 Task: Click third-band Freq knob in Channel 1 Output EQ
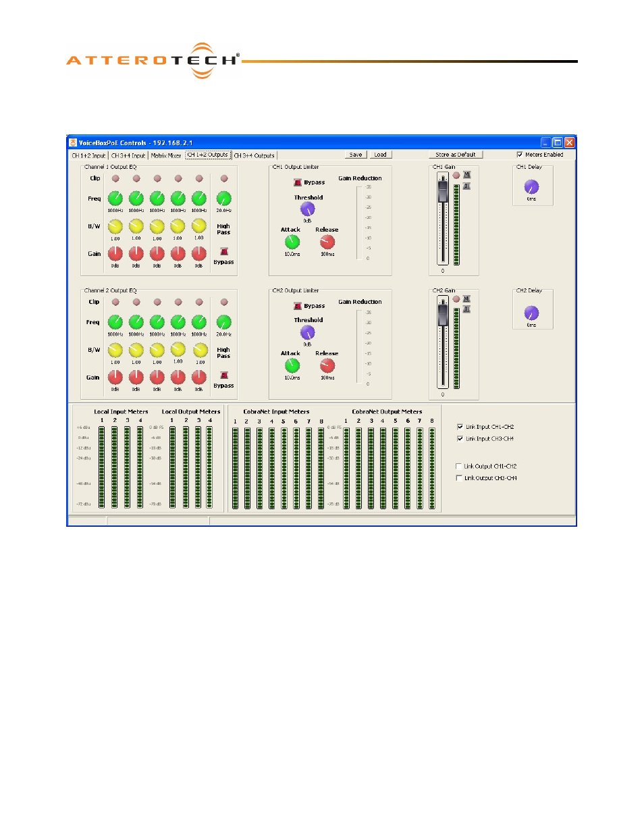coord(157,199)
